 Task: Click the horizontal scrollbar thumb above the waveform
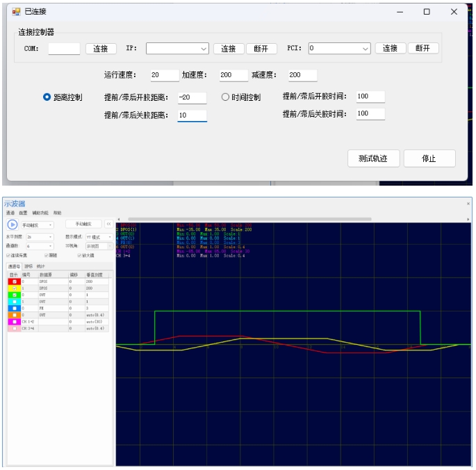[249, 219]
